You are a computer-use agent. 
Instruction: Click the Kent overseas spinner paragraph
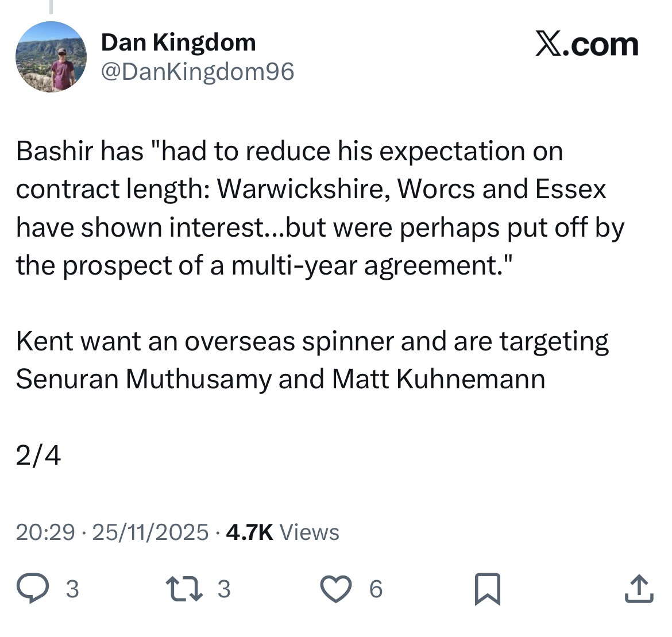tap(312, 360)
